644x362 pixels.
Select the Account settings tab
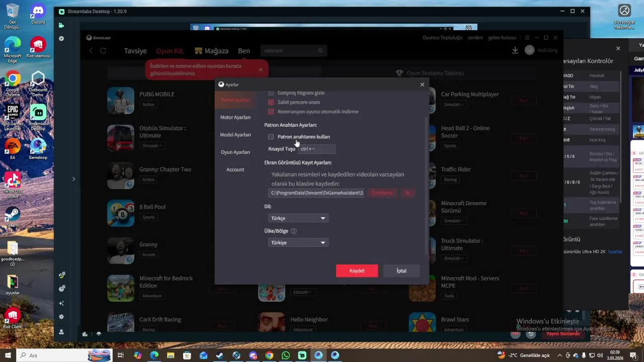click(x=235, y=169)
